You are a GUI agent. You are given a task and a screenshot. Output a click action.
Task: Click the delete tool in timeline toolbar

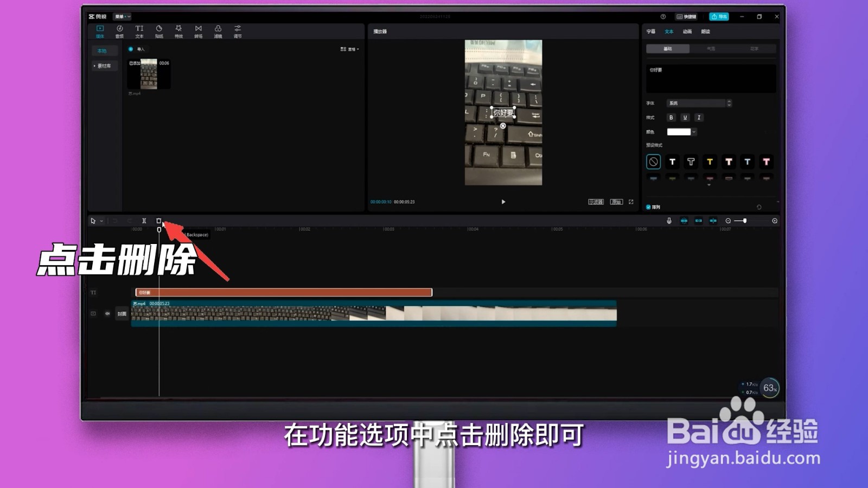[158, 221]
